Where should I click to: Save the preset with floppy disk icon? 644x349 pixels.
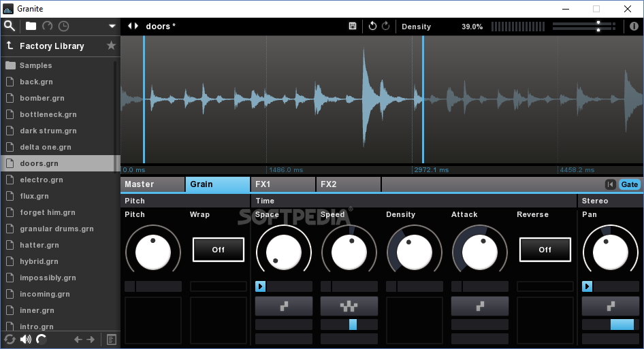click(x=353, y=27)
